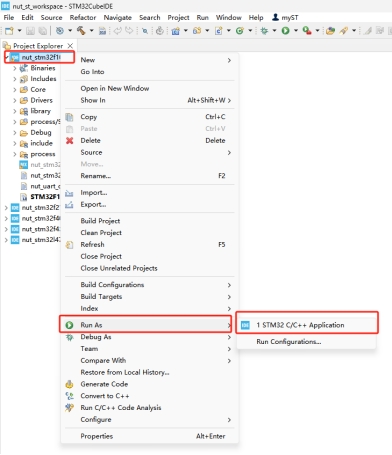Click the New file toolbar icon
This screenshot has height=455, width=392.
(9, 31)
